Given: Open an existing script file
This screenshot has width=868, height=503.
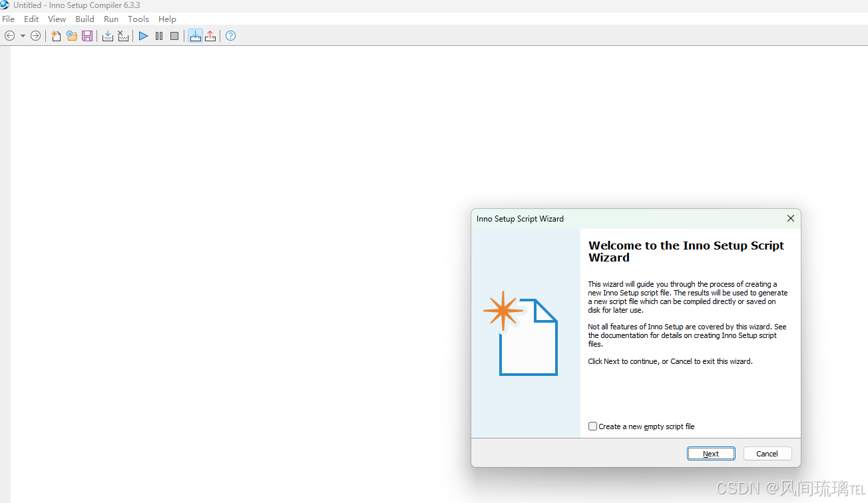Looking at the screenshot, I should tap(72, 36).
